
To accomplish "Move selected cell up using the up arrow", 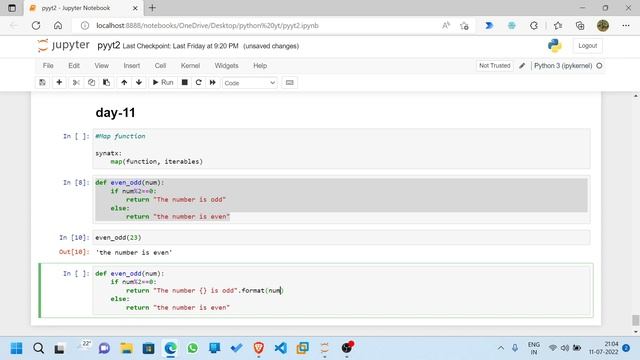I will click(x=124, y=82).
